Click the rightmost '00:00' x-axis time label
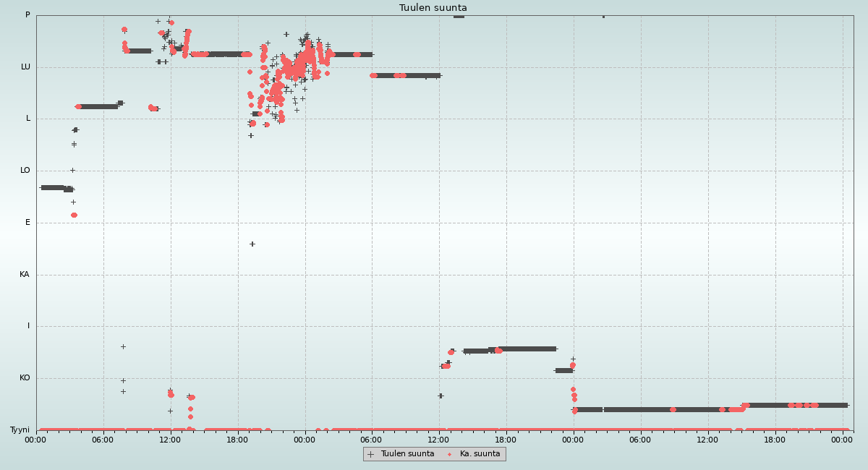Screen dimensions: 868x470 (843, 440)
